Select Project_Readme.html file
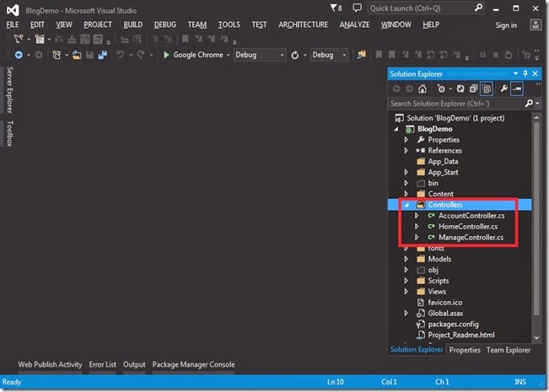Viewport: 549px width, 392px height. [x=461, y=335]
